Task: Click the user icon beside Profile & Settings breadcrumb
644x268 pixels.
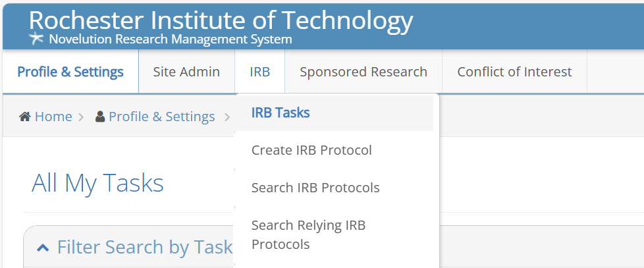Action: (x=100, y=117)
